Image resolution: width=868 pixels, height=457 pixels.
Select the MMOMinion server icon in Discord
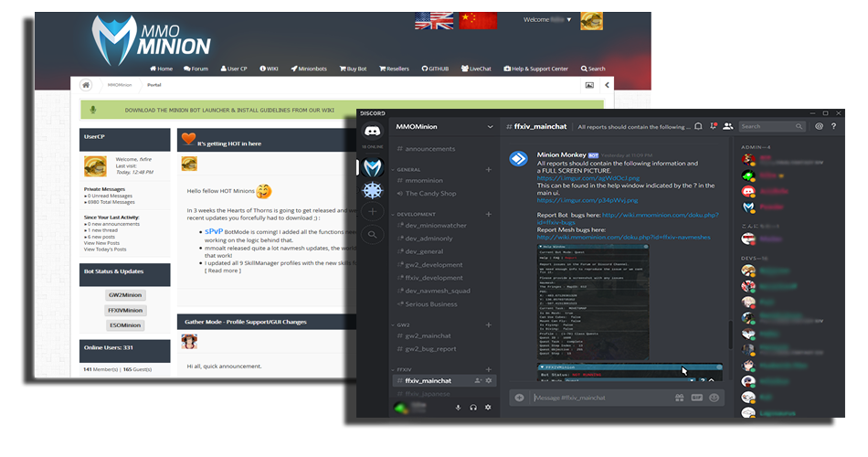373,167
